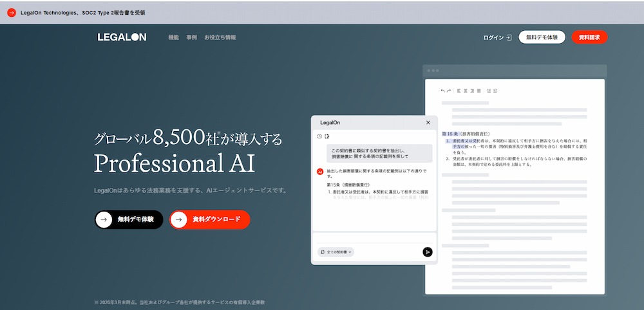The width and height of the screenshot is (644, 310).
Task: Click the red AI avatar icon
Action: [x=320, y=172]
